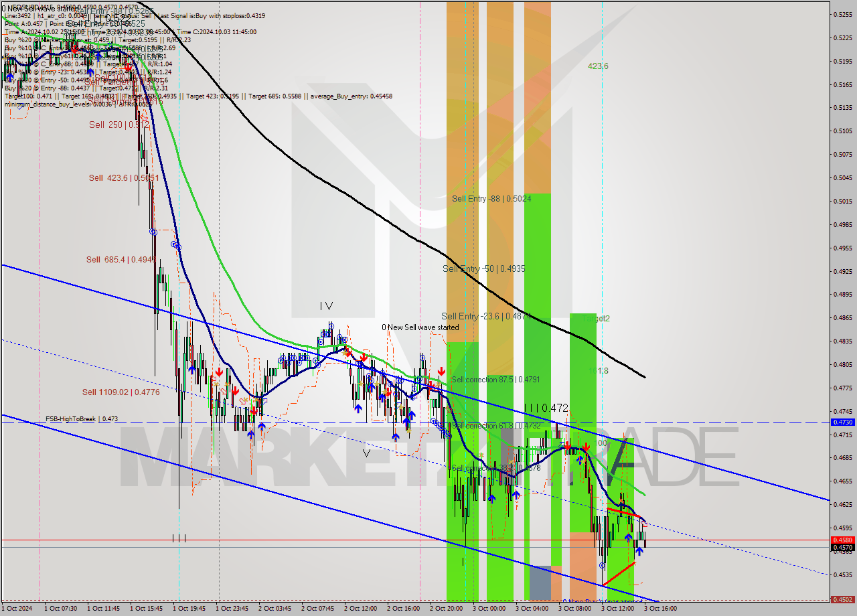Viewport: 857px width, 616px height.
Task: Click '0 New Sell wave started' mid-chart label
Action: [x=420, y=327]
